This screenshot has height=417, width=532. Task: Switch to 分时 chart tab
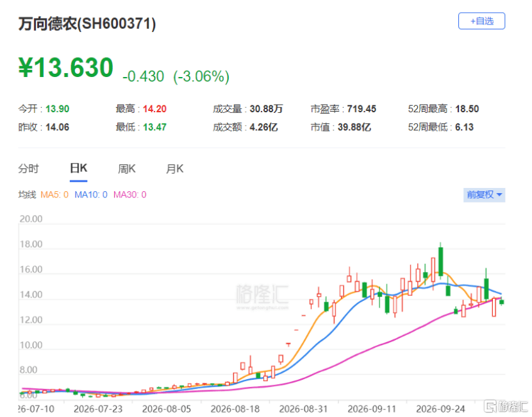[28, 169]
